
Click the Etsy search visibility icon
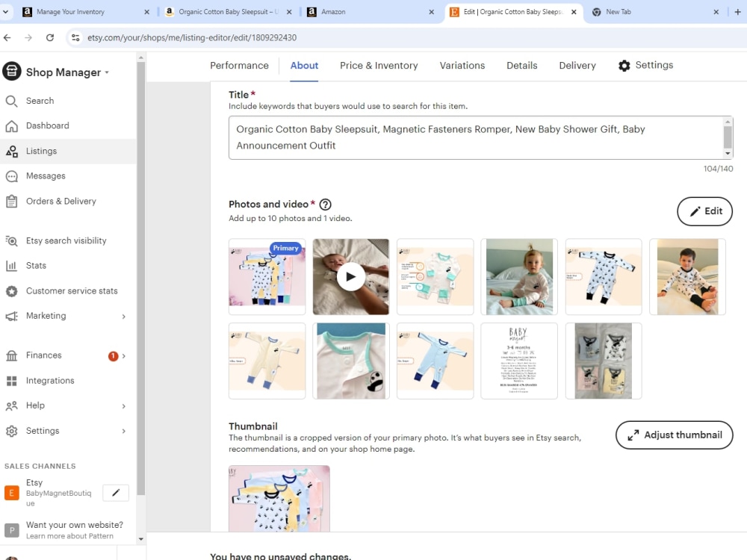click(11, 241)
